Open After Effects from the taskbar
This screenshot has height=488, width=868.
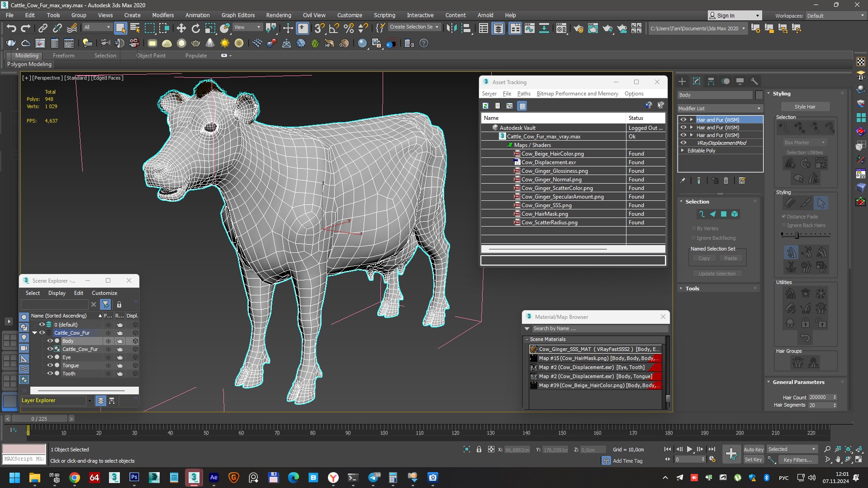coord(213,478)
